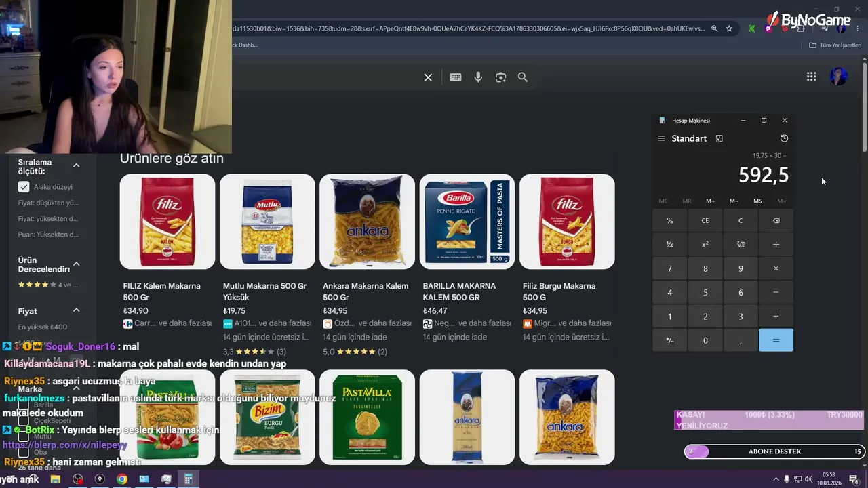Collapse the Ürün Derecelendirmesi section
The width and height of the screenshot is (868, 488).
(x=76, y=264)
